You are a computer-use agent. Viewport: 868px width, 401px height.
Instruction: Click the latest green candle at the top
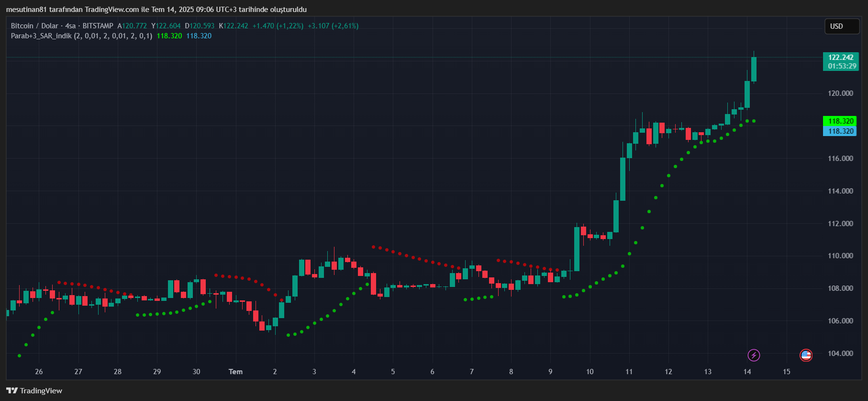click(754, 69)
